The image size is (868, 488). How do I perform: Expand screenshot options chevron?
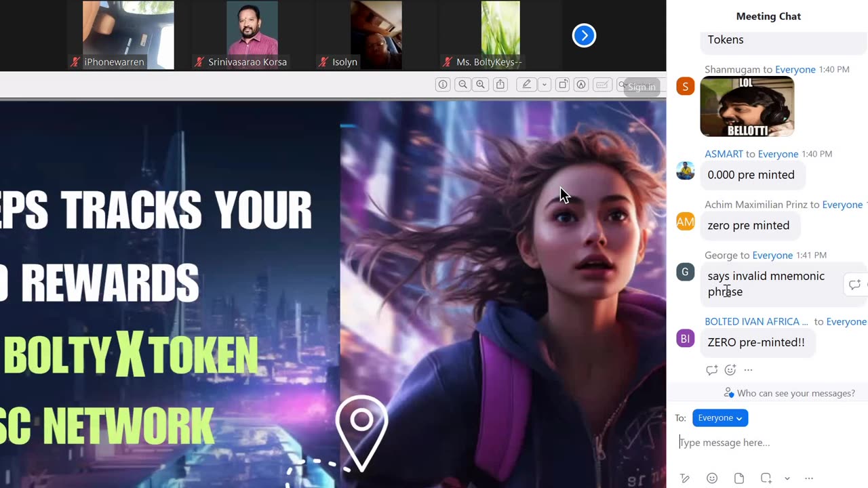[787, 479]
